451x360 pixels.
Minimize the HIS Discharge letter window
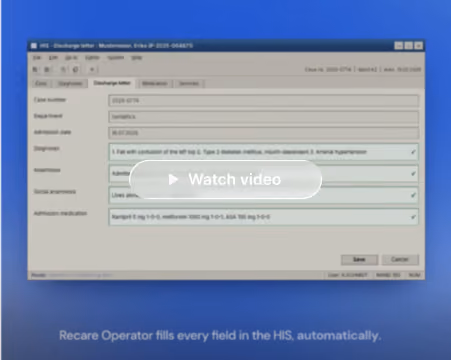(398, 46)
